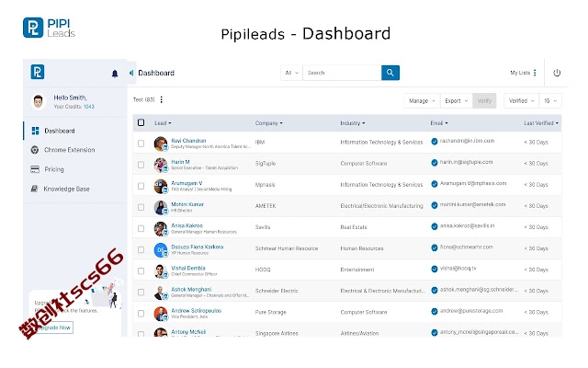This screenshot has height=368, width=588.
Task: Click the Pipileads logo in the sidebar
Action: tap(38, 72)
